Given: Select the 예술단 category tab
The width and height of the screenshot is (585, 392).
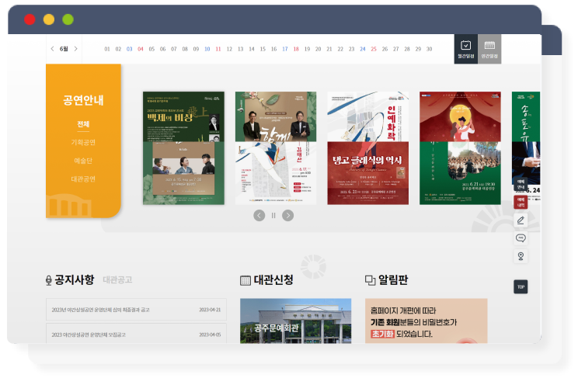Looking at the screenshot, I should click(83, 161).
